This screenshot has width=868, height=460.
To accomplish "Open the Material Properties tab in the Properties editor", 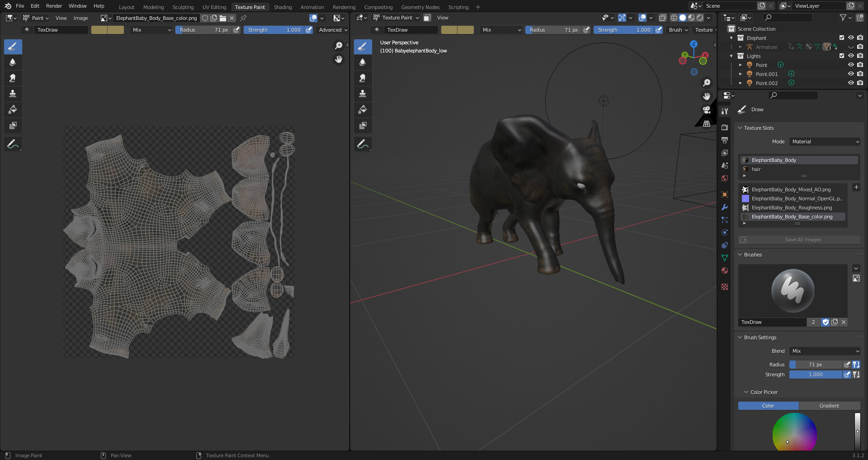I will (x=725, y=271).
